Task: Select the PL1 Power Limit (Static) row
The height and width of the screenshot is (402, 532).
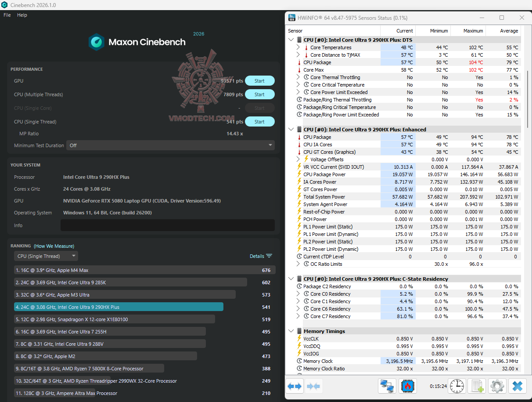Action: [404, 227]
